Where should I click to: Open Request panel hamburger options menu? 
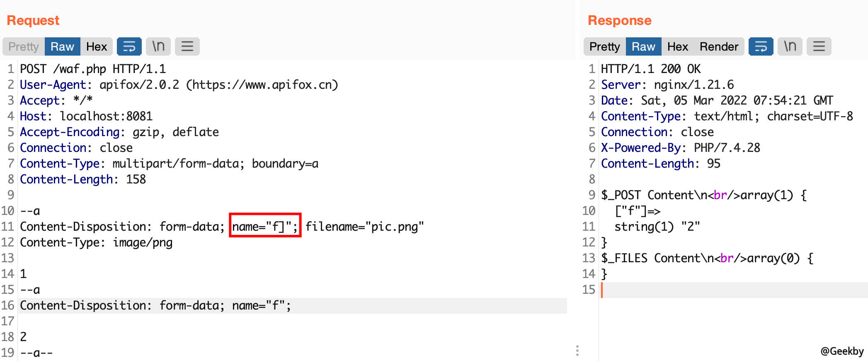[x=187, y=46]
